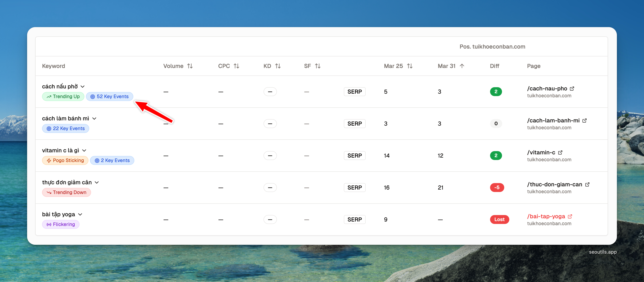
Task: Sort table by Volume column
Action: tap(190, 66)
